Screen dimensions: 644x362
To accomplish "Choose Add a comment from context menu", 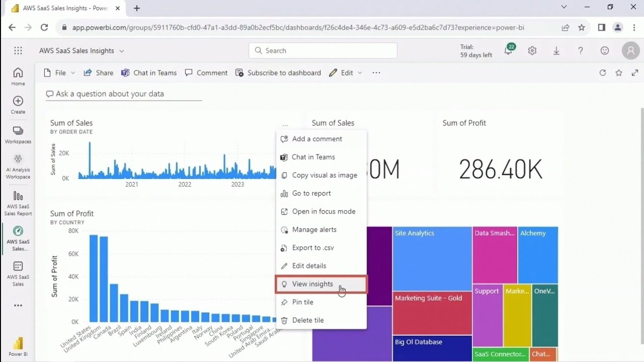I will coord(321,139).
